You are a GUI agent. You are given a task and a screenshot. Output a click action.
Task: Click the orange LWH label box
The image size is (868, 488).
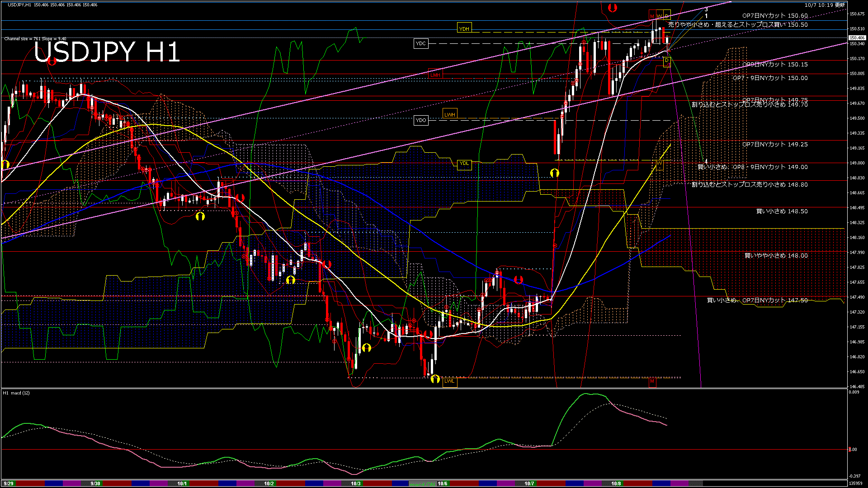449,114
